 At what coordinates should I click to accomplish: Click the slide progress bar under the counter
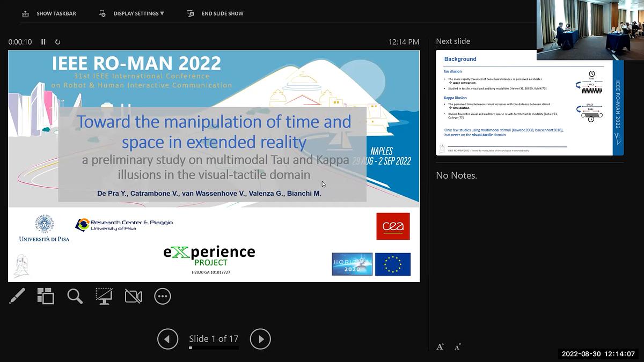pos(214,348)
